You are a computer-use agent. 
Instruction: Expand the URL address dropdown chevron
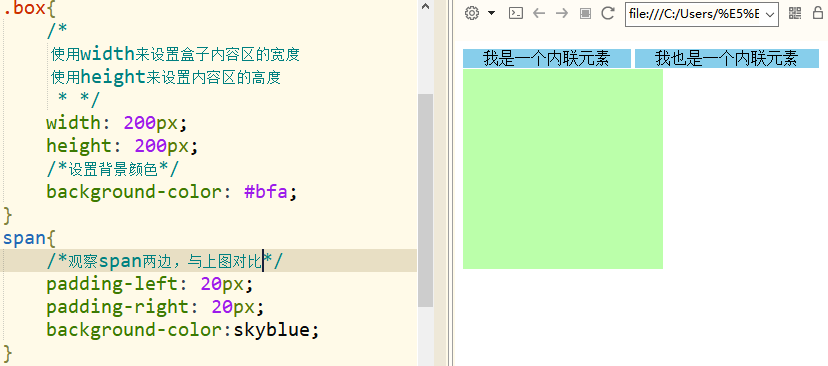[x=770, y=15]
